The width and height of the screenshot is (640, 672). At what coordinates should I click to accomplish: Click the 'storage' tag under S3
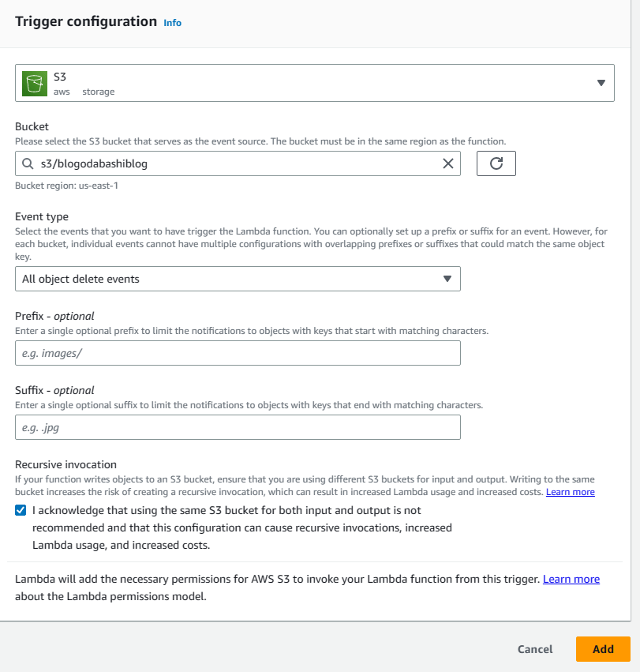click(99, 92)
